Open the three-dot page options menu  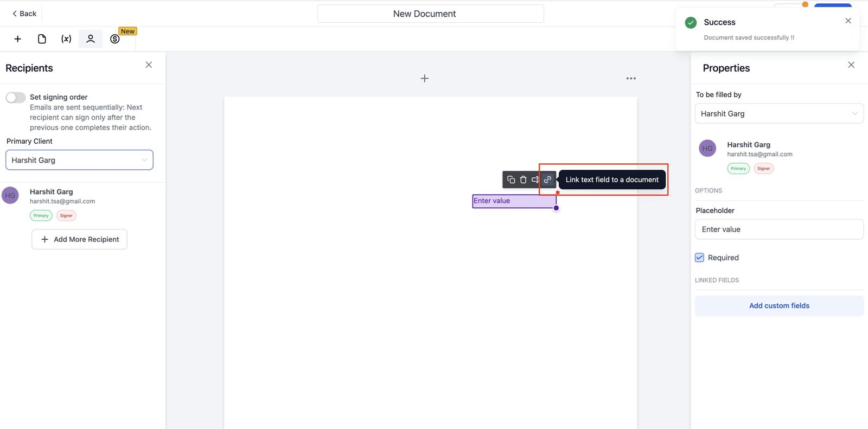coord(631,79)
